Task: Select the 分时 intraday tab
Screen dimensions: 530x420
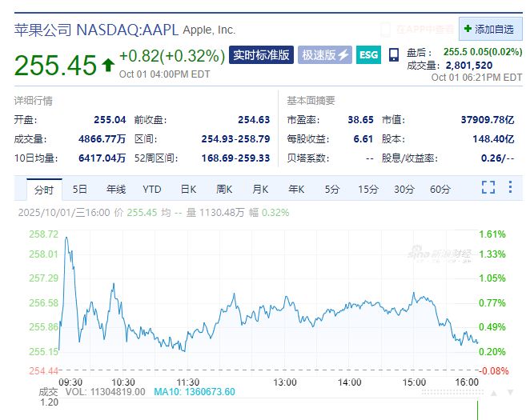Action: point(43,190)
